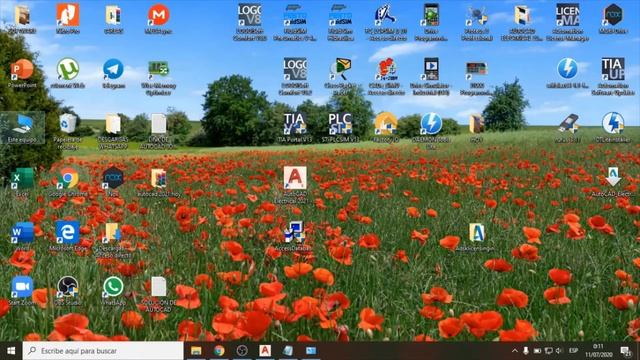Select the Este equipo desktop icon
The image size is (640, 360).
[22, 124]
